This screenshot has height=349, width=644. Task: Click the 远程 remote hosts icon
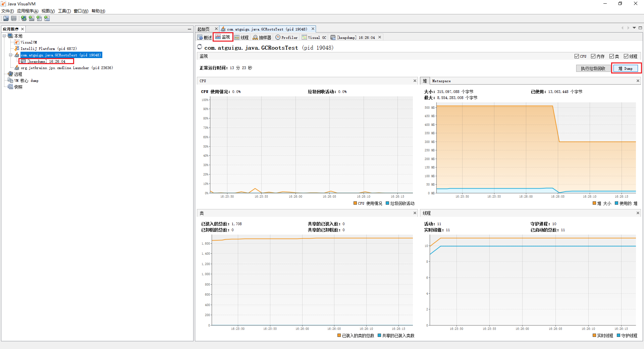click(10, 74)
